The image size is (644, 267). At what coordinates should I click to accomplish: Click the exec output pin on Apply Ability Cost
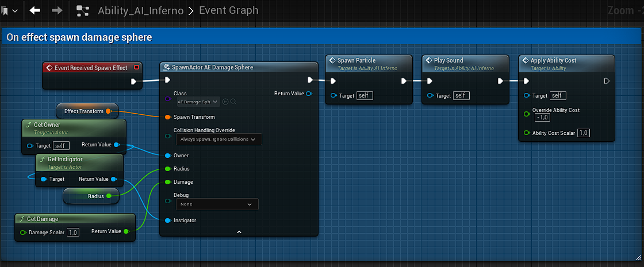(607, 81)
